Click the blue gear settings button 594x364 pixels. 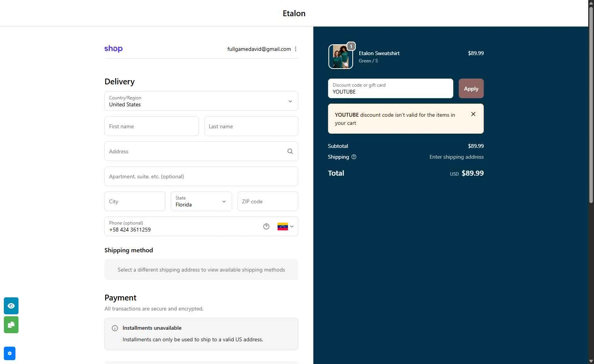tap(10, 354)
